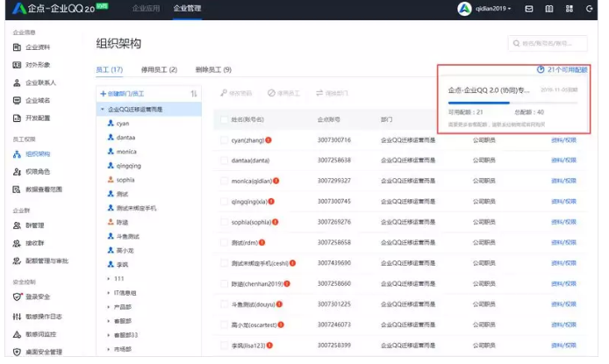Click the warning badge next to sophia(sophia)

click(x=276, y=222)
